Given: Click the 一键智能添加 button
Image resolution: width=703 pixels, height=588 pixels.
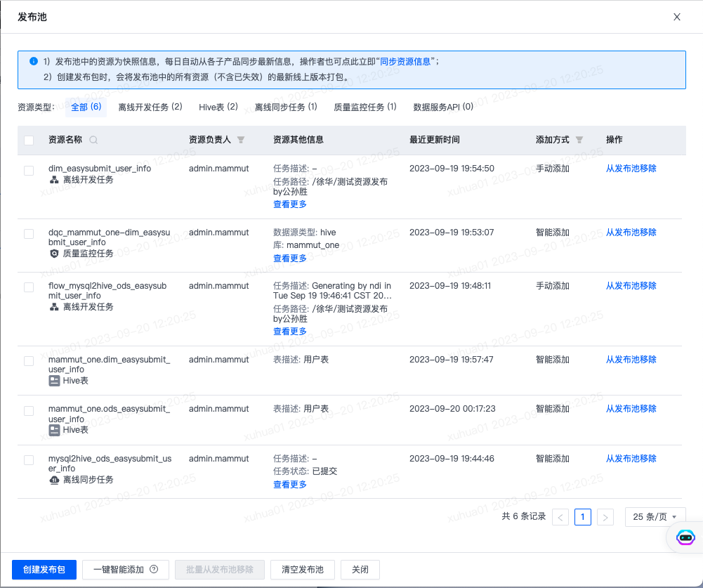Looking at the screenshot, I should [126, 570].
